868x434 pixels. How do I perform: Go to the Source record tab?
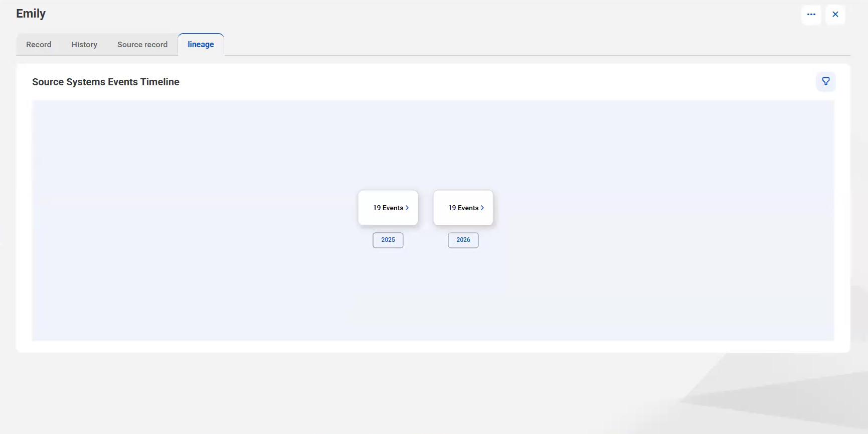tap(142, 45)
